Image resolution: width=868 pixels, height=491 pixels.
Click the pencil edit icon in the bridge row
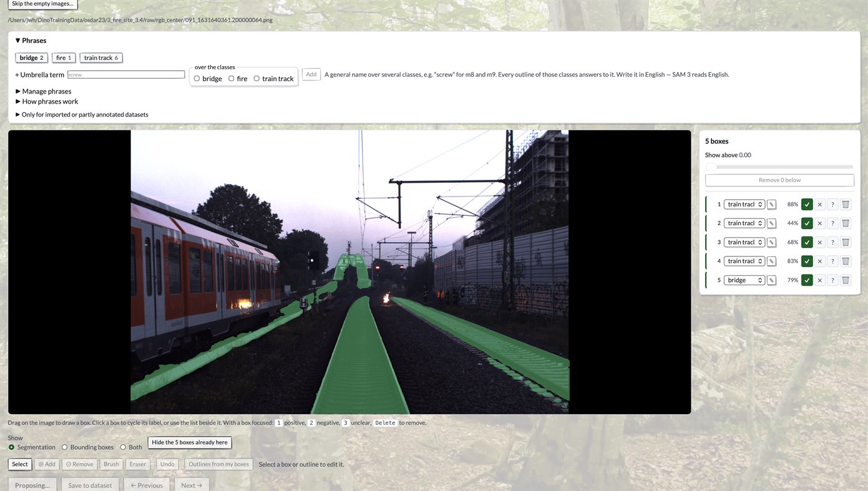[771, 280]
